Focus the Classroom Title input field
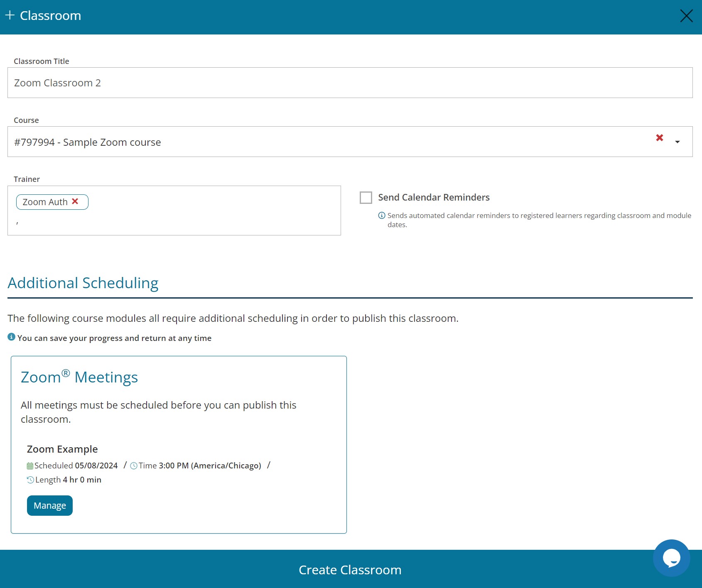Image resolution: width=702 pixels, height=588 pixels. tap(350, 83)
